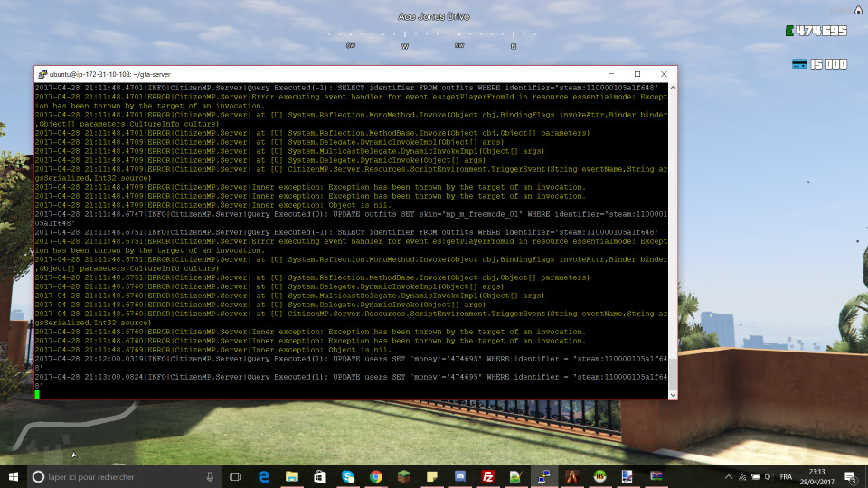Open Task View on the taskbar
The width and height of the screenshot is (868, 488).
[235, 476]
